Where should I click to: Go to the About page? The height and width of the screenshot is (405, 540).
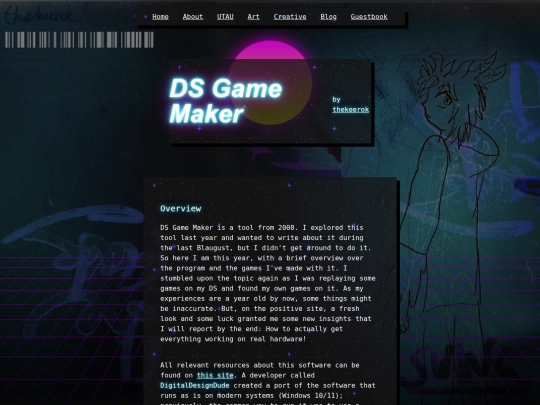coord(193,17)
